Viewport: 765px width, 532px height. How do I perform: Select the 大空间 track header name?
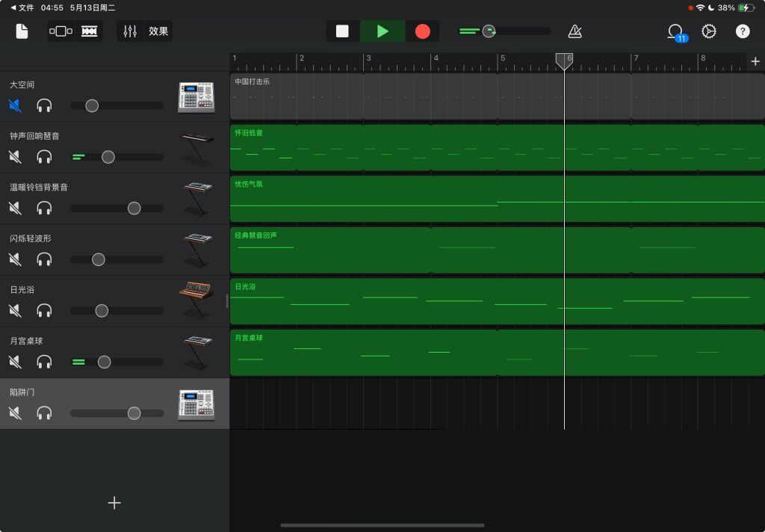22,85
